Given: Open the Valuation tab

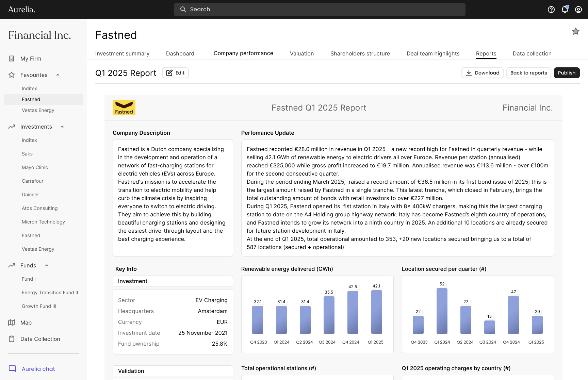Looking at the screenshot, I should [302, 53].
